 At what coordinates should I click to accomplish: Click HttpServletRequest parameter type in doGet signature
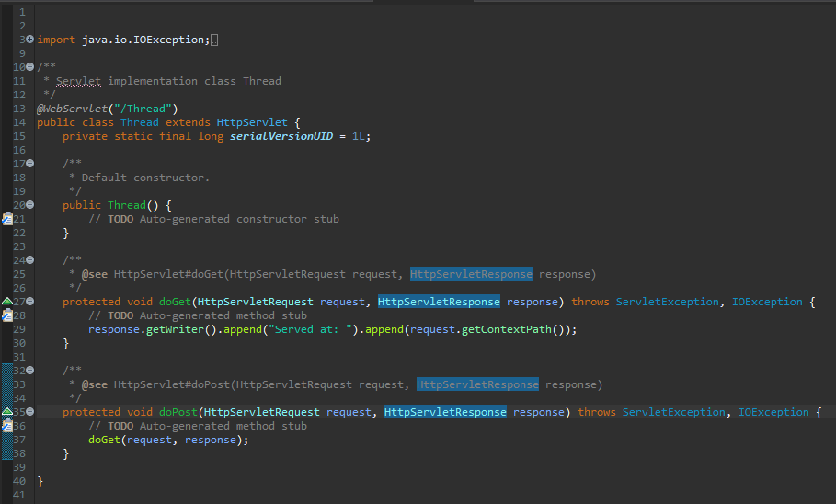[256, 302]
